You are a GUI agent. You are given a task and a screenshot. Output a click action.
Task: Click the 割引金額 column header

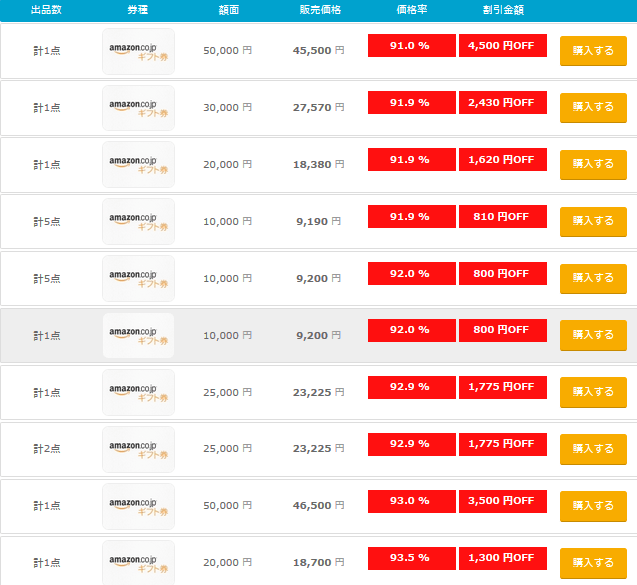click(503, 10)
